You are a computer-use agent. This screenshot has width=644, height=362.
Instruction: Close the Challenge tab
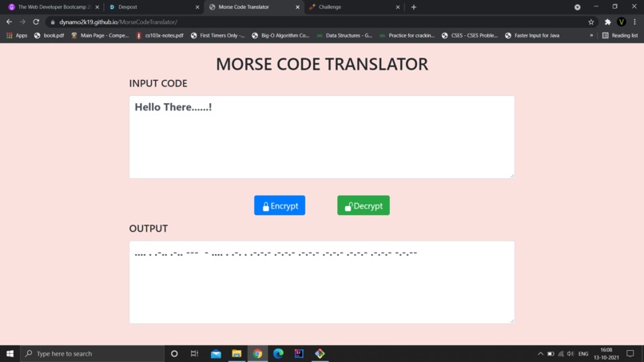[398, 7]
